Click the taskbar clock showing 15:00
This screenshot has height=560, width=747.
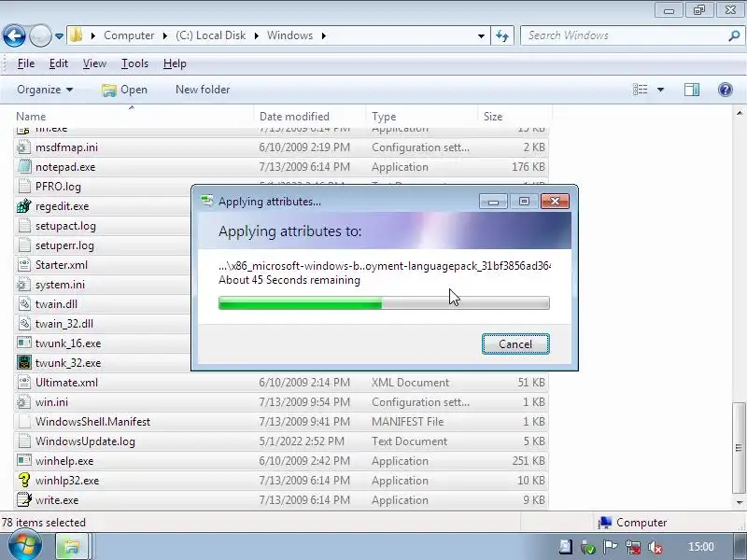tap(701, 547)
